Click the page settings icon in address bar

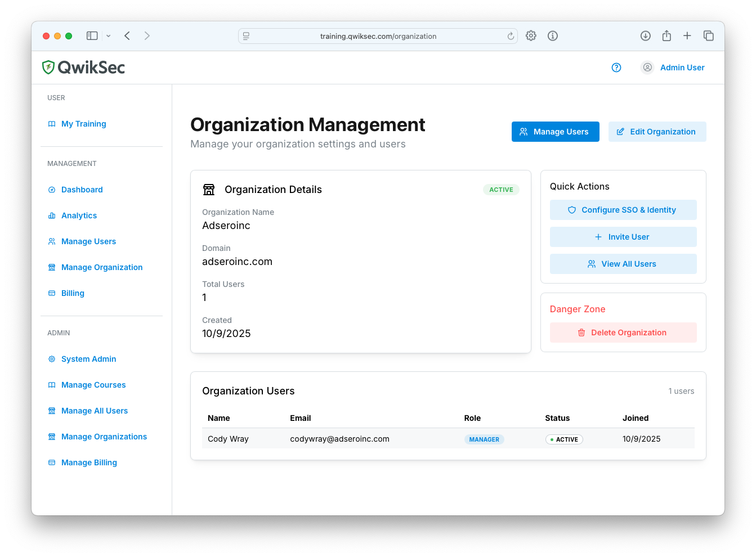(x=246, y=36)
